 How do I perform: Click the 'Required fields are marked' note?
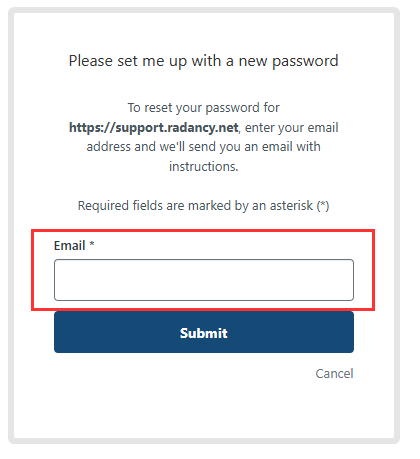coord(204,206)
